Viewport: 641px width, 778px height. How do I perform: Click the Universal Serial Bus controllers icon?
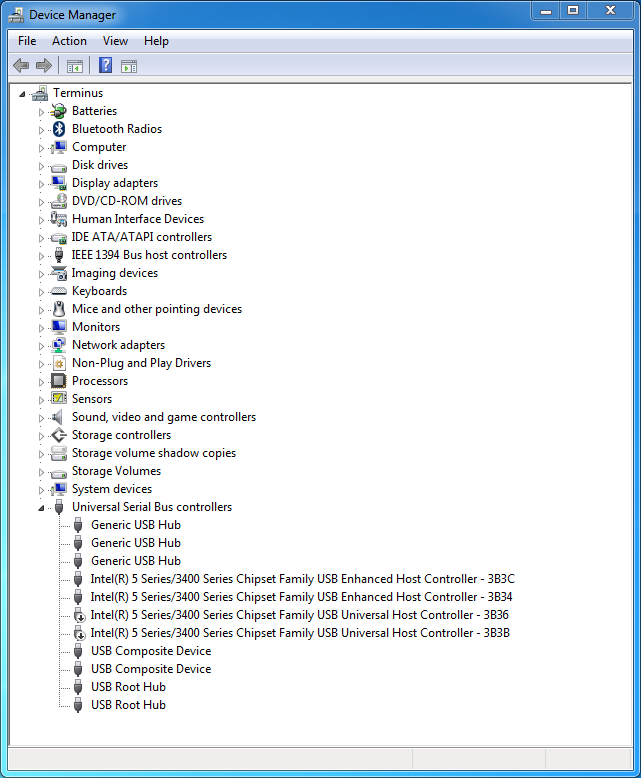tap(59, 507)
